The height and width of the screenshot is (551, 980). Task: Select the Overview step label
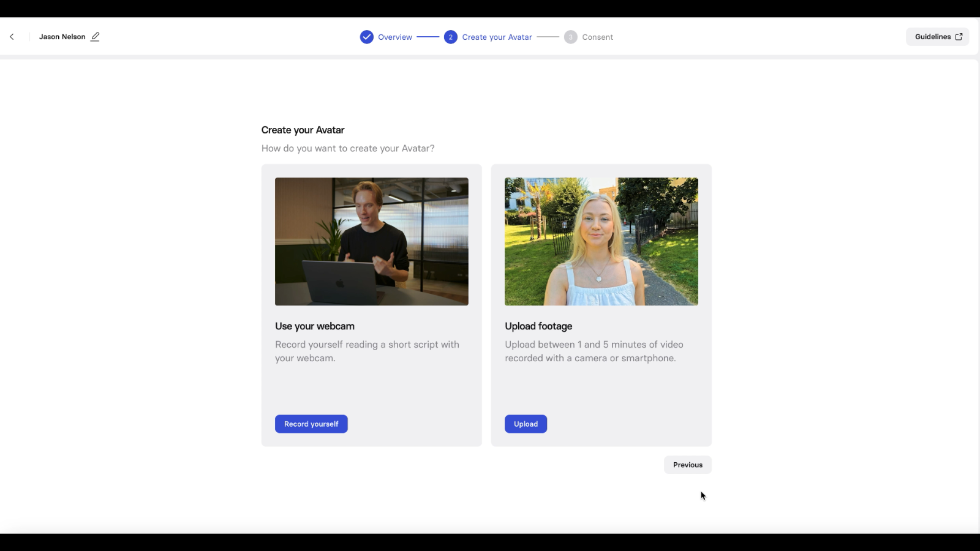pos(394,37)
